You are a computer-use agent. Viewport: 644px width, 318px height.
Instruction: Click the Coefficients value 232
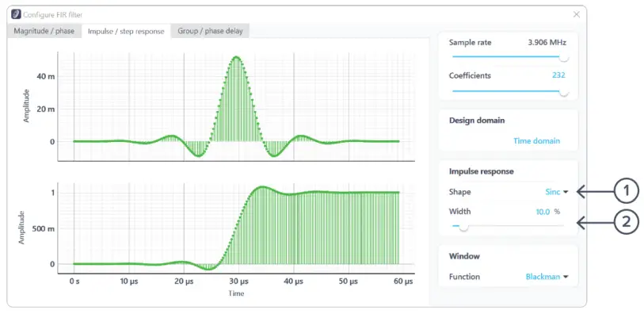pyautogui.click(x=558, y=75)
